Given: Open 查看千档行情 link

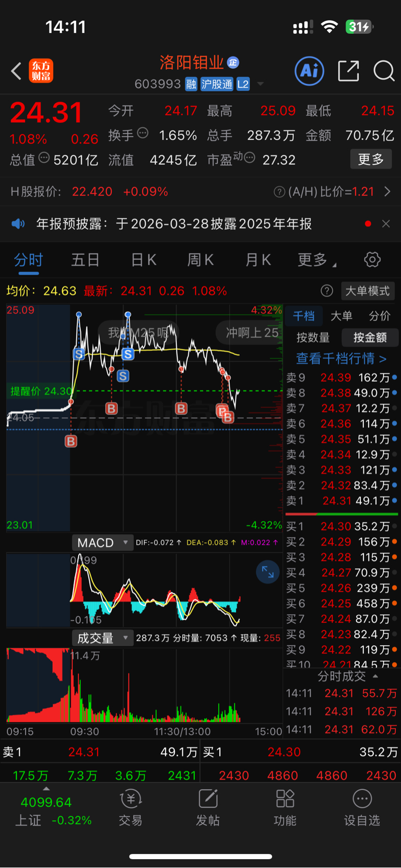Looking at the screenshot, I should tap(341, 359).
